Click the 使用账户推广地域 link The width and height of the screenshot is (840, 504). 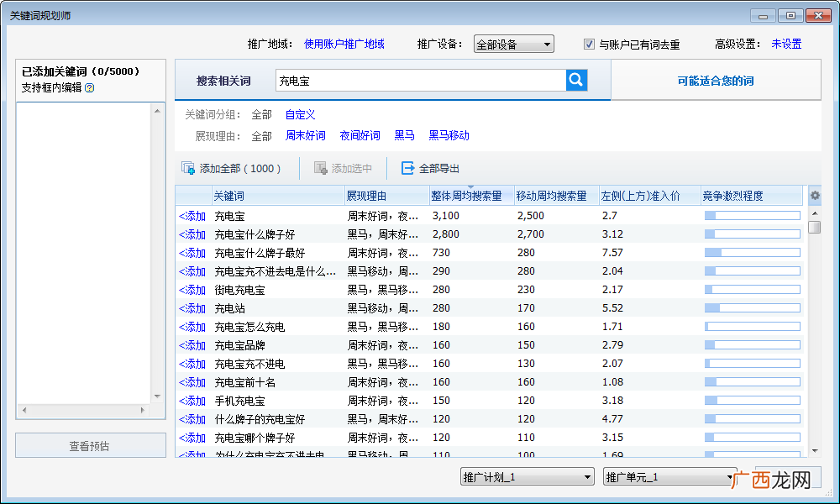coord(344,44)
